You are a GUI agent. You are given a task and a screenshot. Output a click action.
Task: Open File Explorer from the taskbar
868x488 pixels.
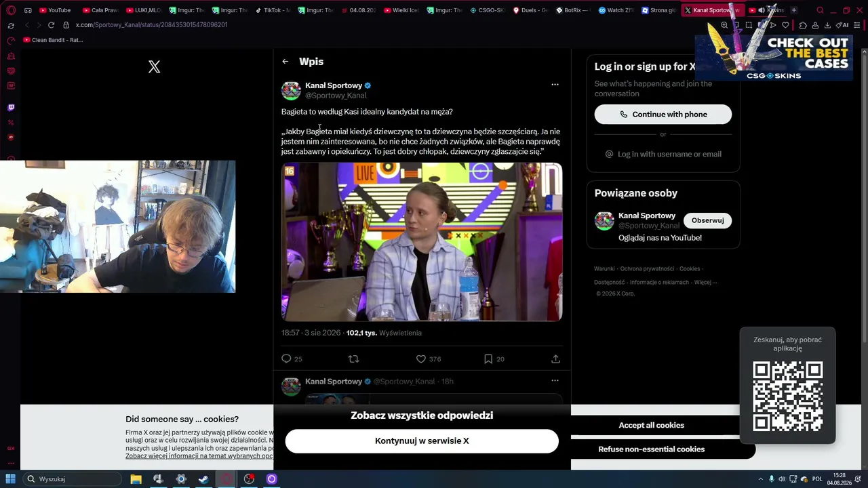coord(136,479)
